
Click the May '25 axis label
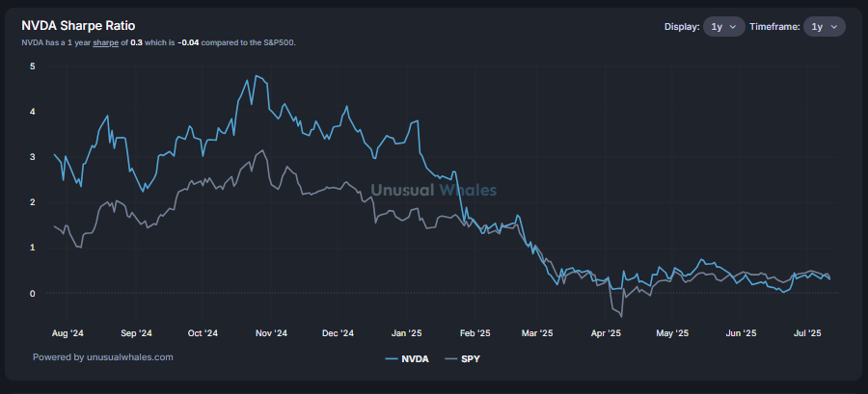(x=672, y=333)
